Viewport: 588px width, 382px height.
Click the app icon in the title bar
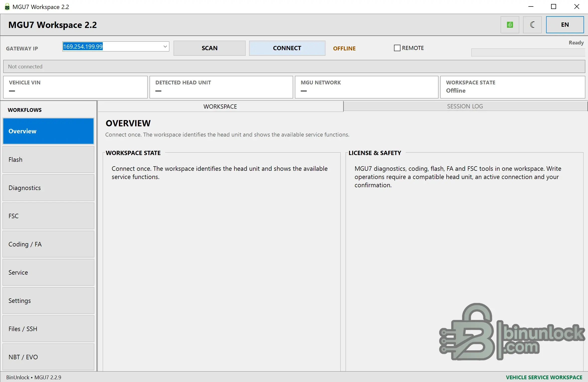pyautogui.click(x=7, y=7)
